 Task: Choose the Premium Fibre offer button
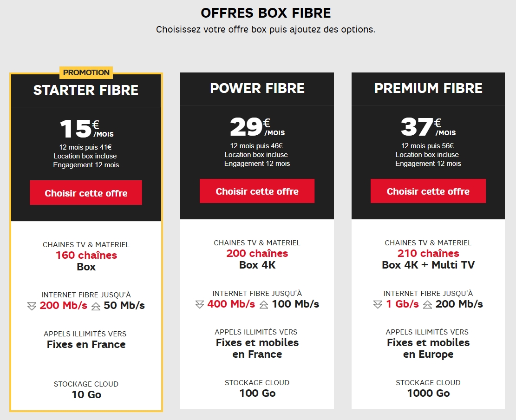coord(428,191)
